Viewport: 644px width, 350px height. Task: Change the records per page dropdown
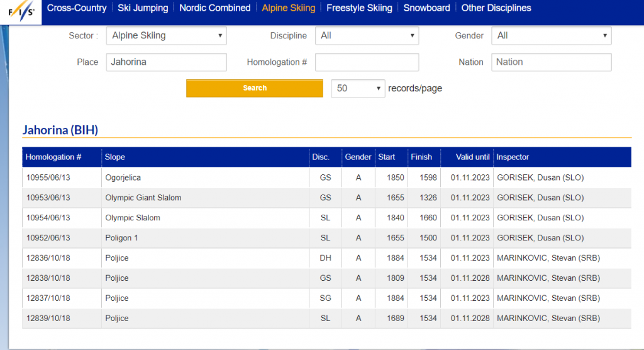click(358, 89)
